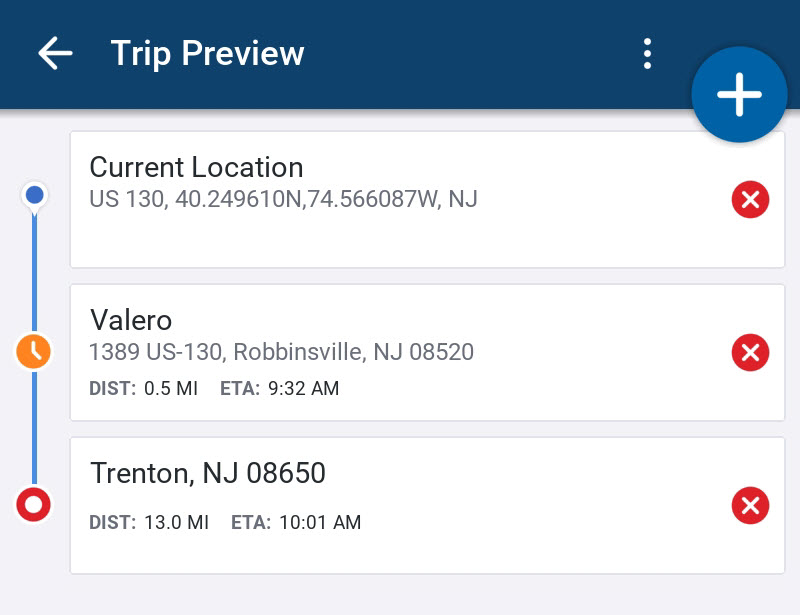The width and height of the screenshot is (800, 615).
Task: Open the Trenton, NJ 08650 entry
Action: [208, 472]
